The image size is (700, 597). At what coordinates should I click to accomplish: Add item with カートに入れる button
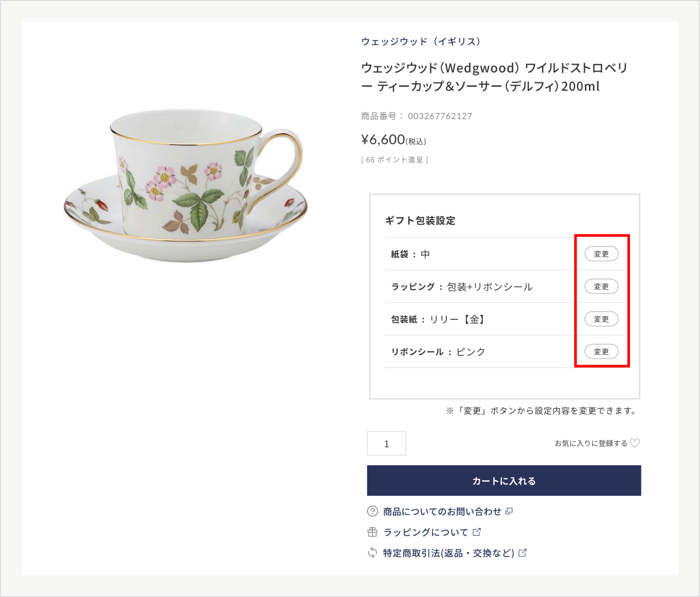click(504, 481)
